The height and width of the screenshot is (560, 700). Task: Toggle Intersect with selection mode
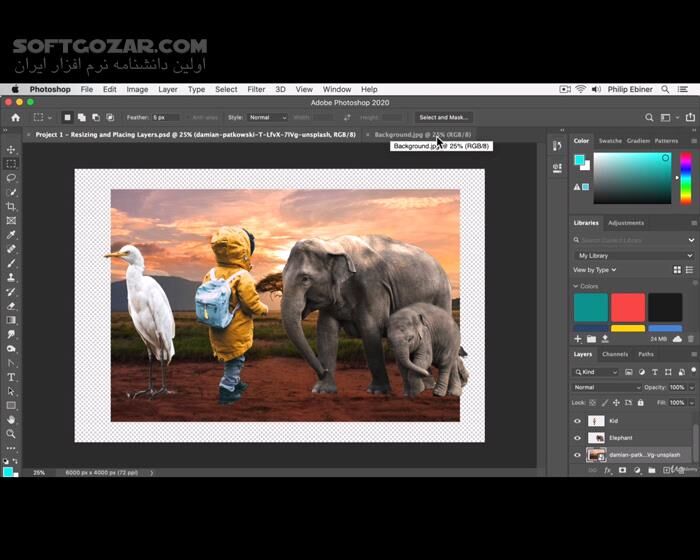coord(110,117)
